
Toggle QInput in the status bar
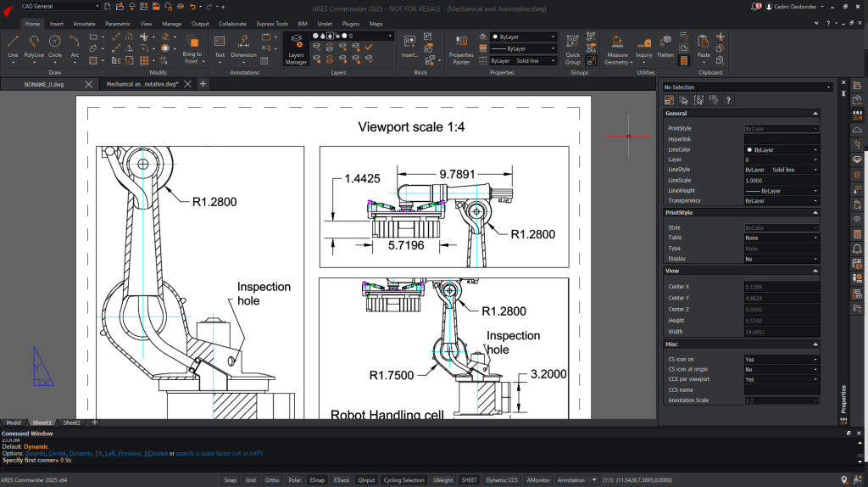click(366, 480)
